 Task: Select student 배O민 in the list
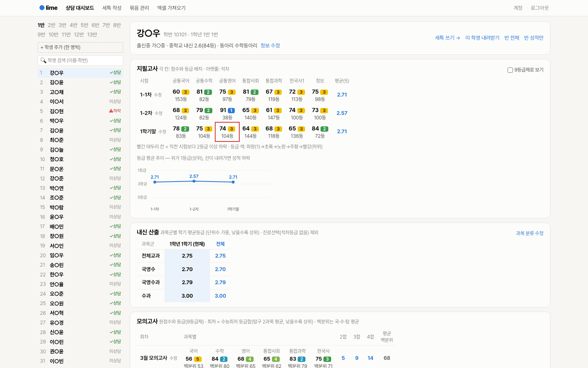coord(80,227)
